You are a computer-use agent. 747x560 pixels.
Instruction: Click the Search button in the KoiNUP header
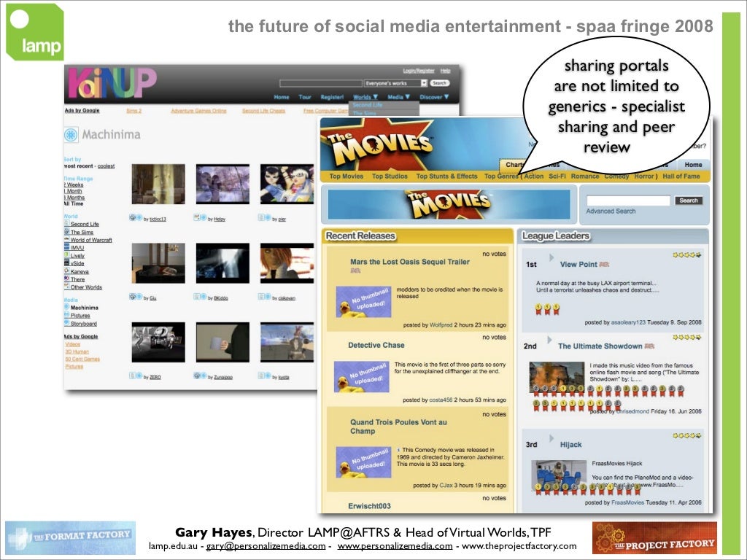pyautogui.click(x=439, y=83)
